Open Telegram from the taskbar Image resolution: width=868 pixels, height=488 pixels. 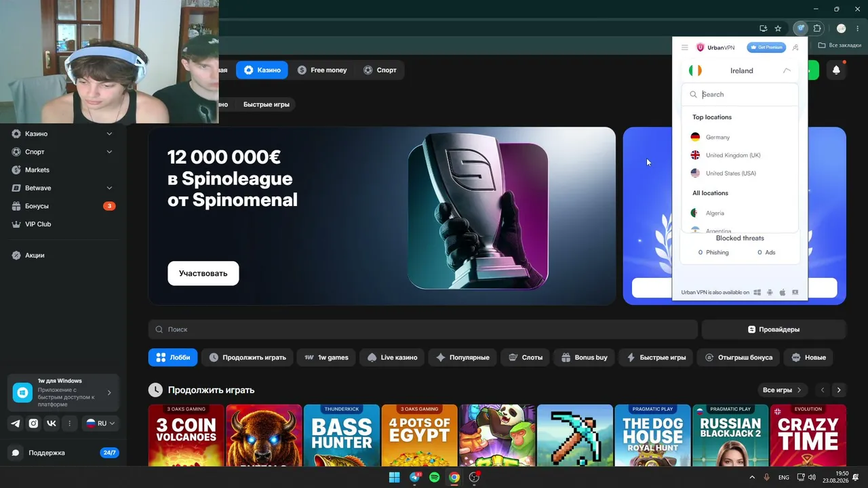click(415, 477)
